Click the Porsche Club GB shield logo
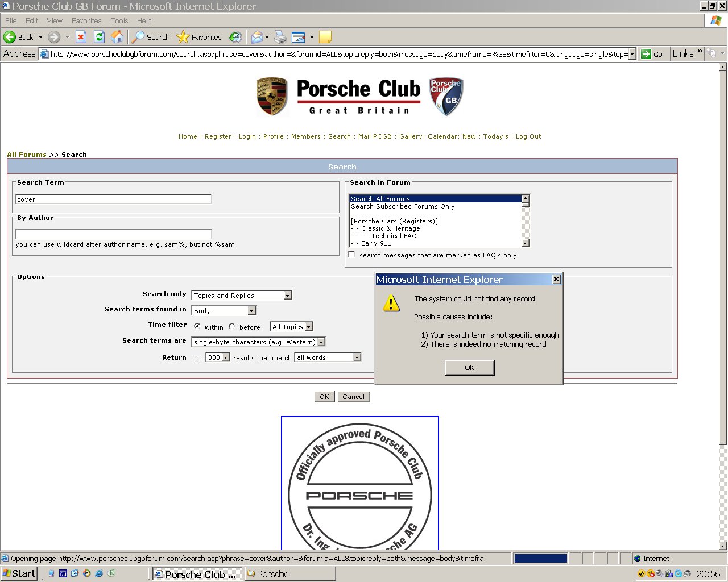Screen dimensions: 728x582 [446, 97]
